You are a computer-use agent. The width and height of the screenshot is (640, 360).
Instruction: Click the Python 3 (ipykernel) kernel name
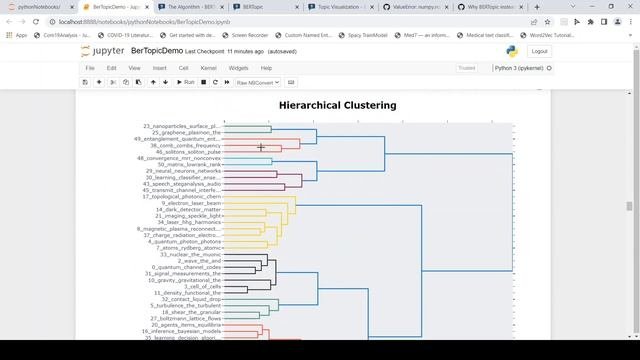coord(519,68)
